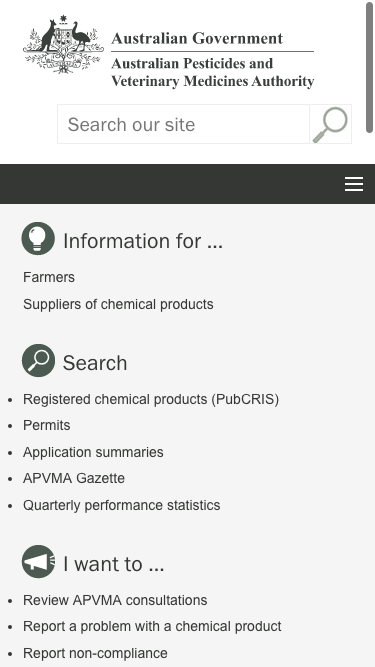Click the lightbulb icon beside Information for
Screen dimensions: 375x667
[38, 239]
